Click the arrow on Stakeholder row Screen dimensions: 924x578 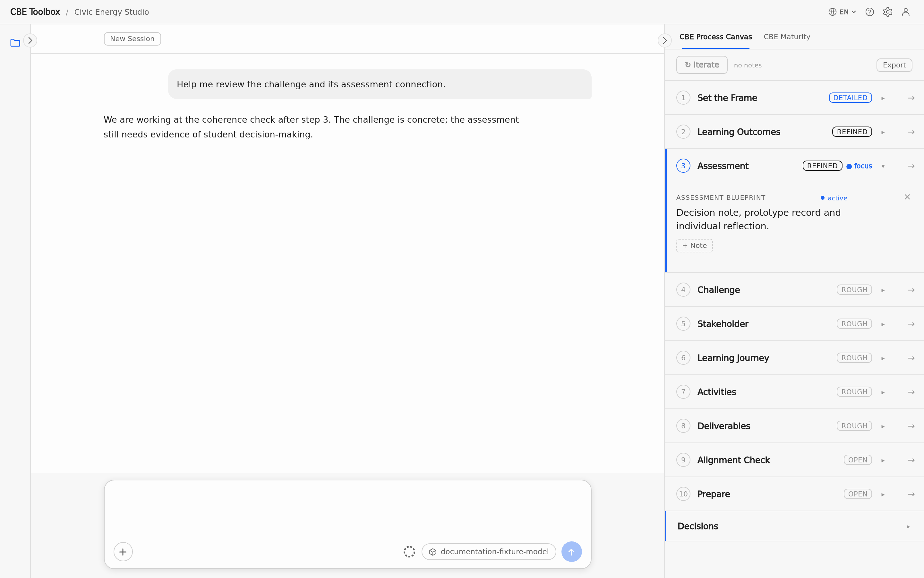[x=911, y=324]
